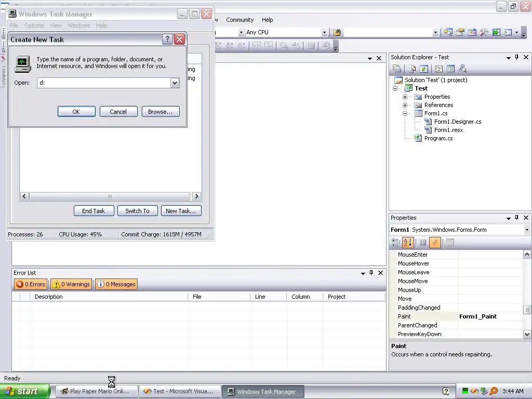Image resolution: width=532 pixels, height=399 pixels.
Task: Open Solution Explorer toolbar icon with magnifier
Action: (x=448, y=33)
